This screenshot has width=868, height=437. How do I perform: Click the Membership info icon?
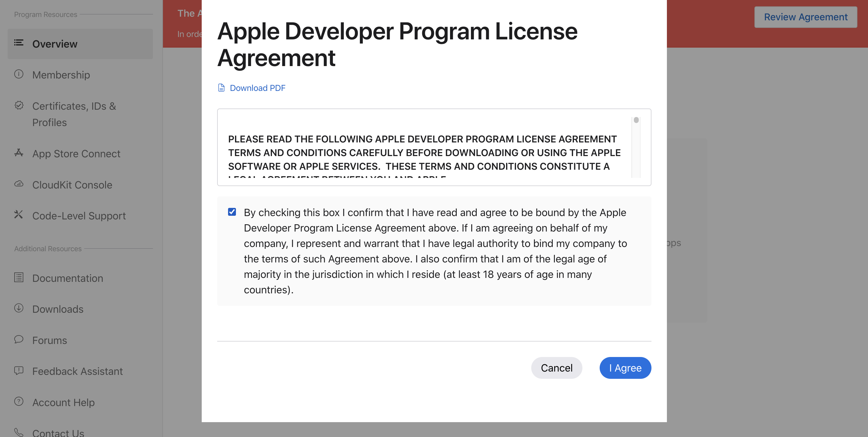point(18,74)
